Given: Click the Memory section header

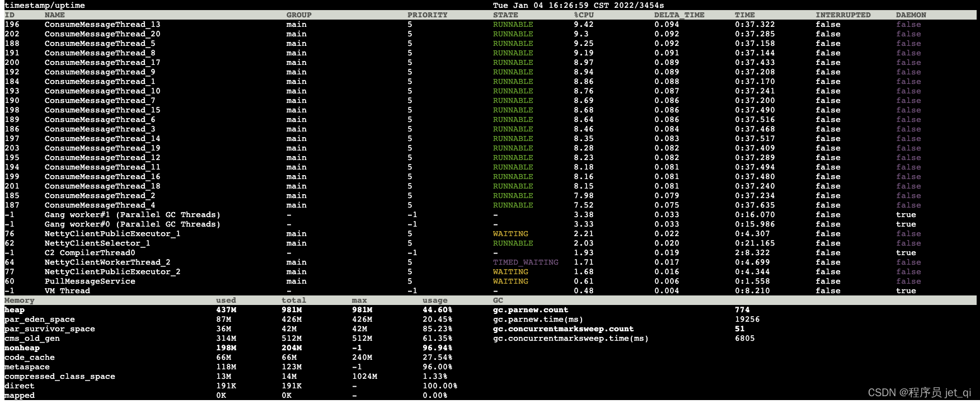Looking at the screenshot, I should (20, 300).
